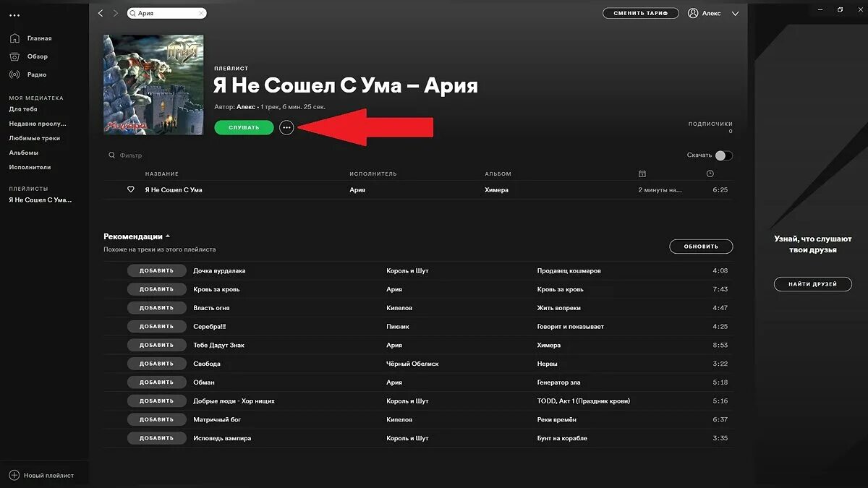868x488 pixels.
Task: Open album Химера in playlist track row
Action: point(496,189)
